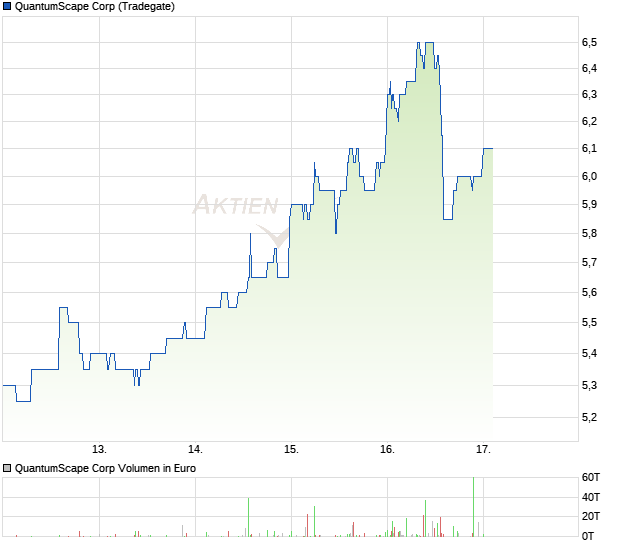The image size is (620, 546).
Task: Click the 5,9 price axis label
Action: pos(589,204)
